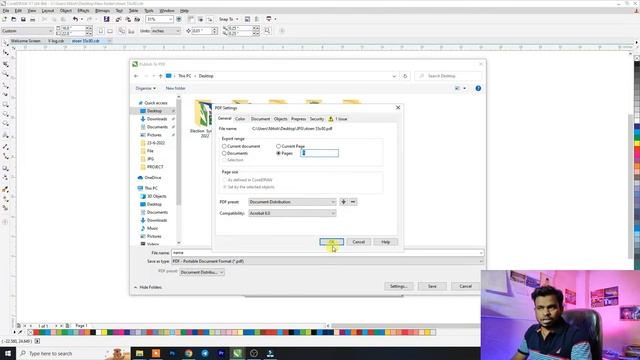The width and height of the screenshot is (640, 360).
Task: Select the Rectangle tool in the toolbox
Action: click(x=5, y=104)
